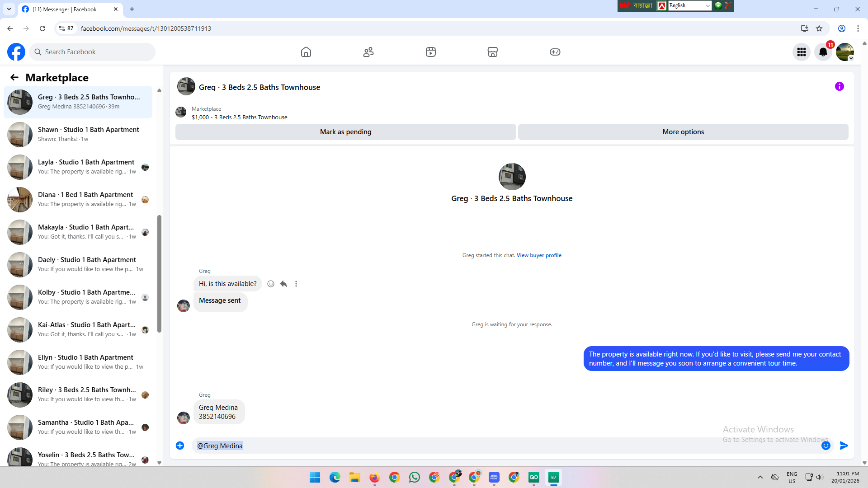Open the $1,000 Marketplace listing summary
868x488 pixels.
239,113
